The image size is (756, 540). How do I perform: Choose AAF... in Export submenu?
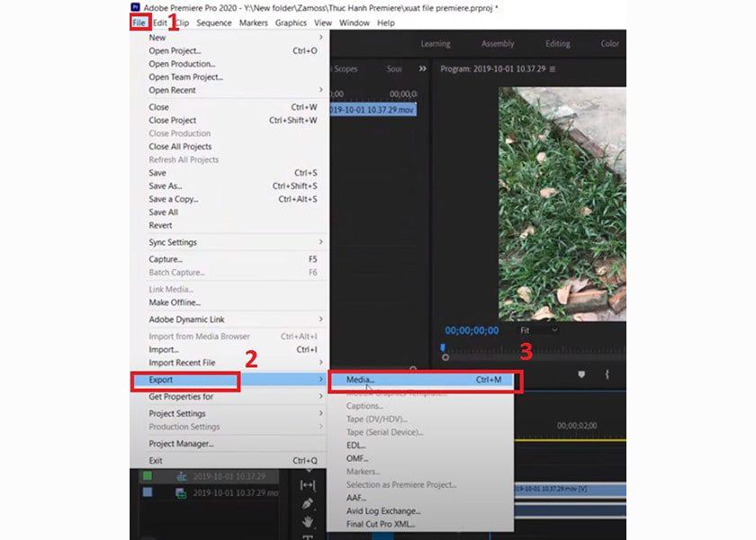[420, 498]
